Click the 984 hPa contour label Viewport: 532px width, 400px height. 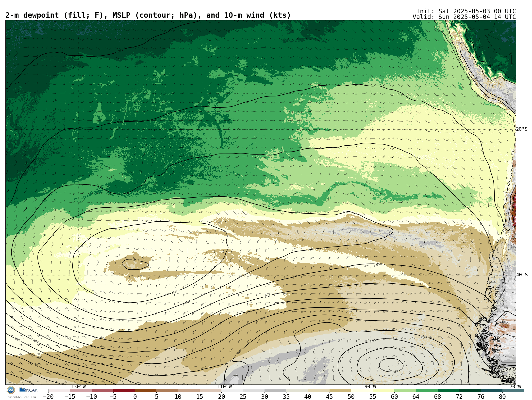tap(22, 379)
